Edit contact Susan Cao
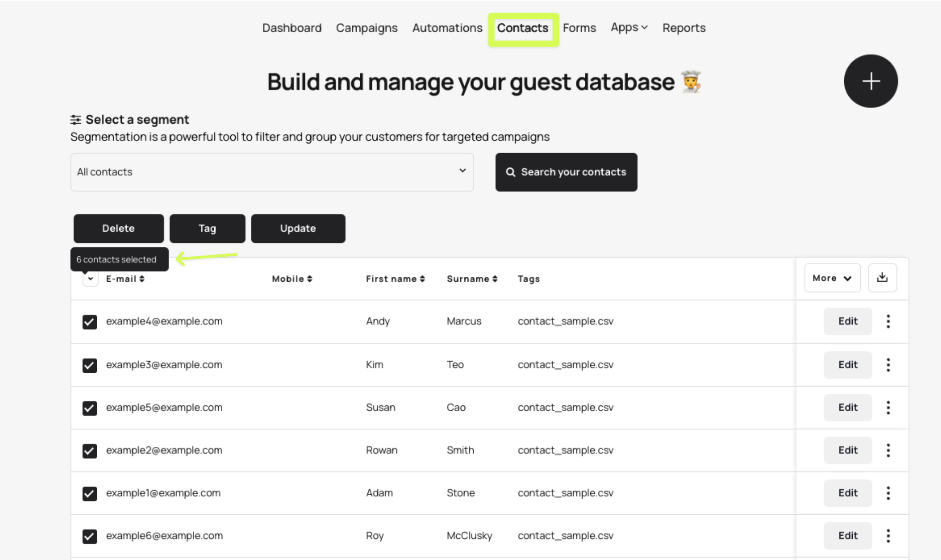The image size is (941, 560). [x=848, y=408]
